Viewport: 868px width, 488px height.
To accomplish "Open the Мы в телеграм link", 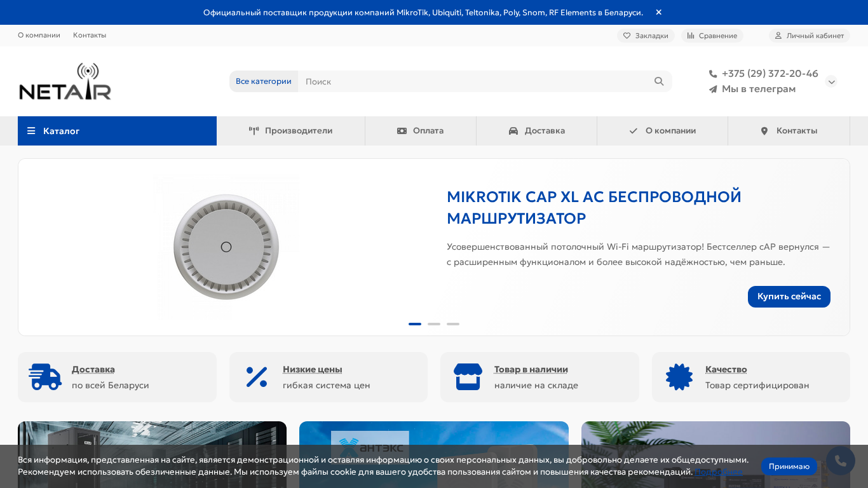I will point(759,89).
